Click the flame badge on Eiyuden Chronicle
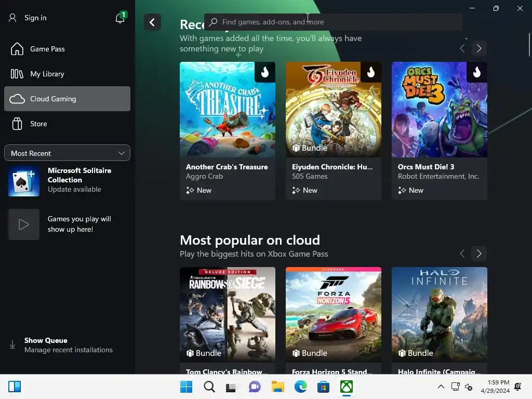 pyautogui.click(x=371, y=72)
